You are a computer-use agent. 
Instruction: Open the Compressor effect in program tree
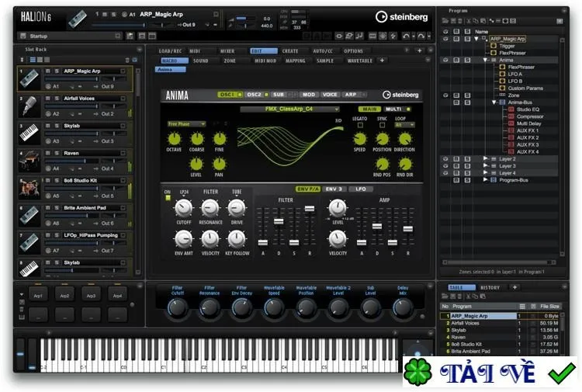(x=530, y=116)
